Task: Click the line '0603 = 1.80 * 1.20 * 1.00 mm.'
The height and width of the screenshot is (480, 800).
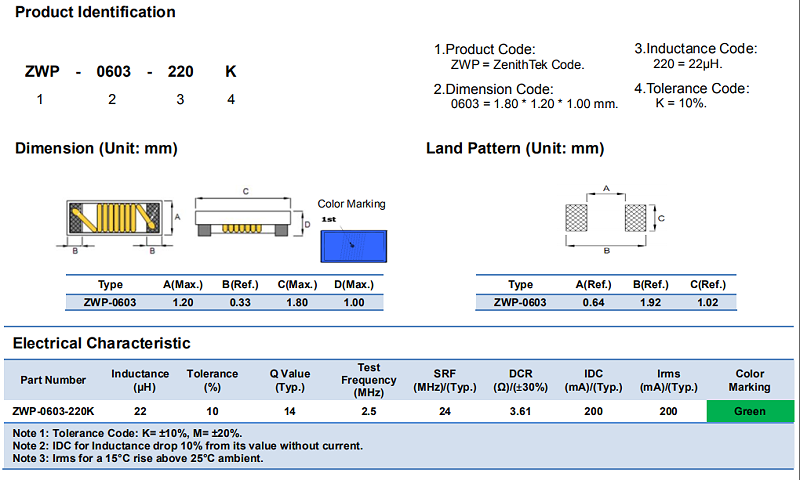Action: (534, 104)
